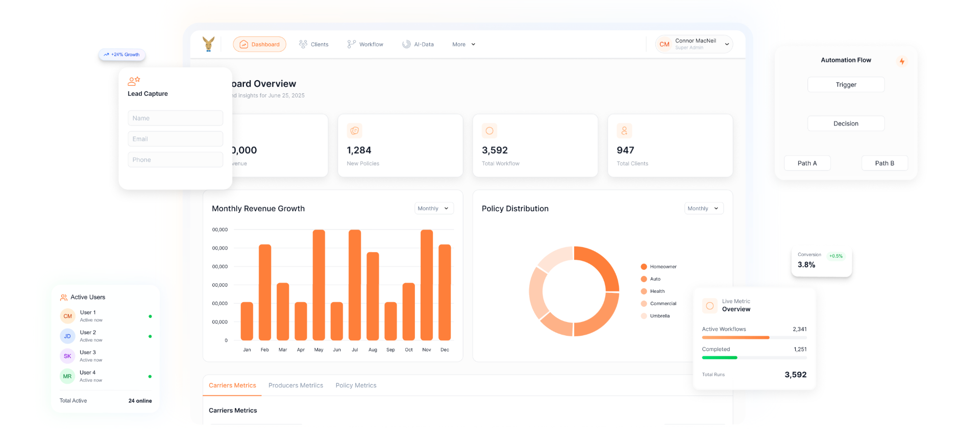Click the Trigger flow node
Image resolution: width=980 pixels, height=448 pixels.
[x=846, y=85]
